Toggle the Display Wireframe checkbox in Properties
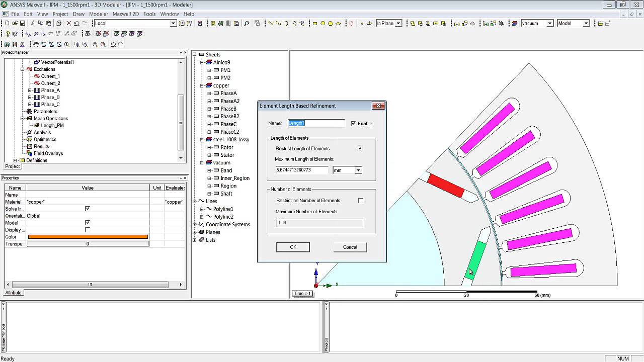 pyautogui.click(x=88, y=230)
